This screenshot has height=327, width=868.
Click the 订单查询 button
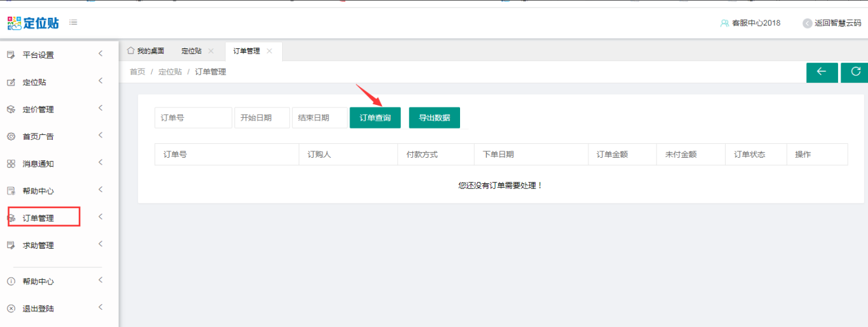pyautogui.click(x=375, y=118)
